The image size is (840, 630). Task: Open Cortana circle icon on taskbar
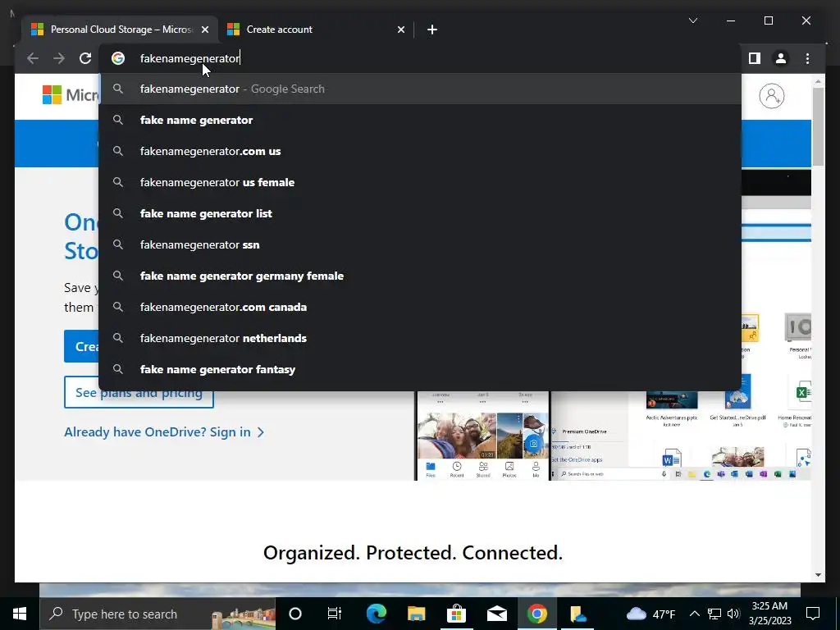click(295, 614)
